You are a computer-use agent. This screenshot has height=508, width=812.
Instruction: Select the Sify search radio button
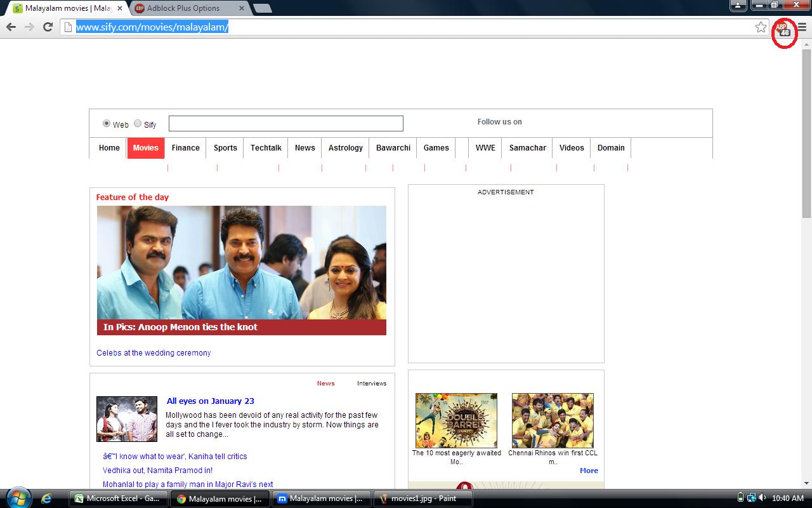click(x=138, y=124)
